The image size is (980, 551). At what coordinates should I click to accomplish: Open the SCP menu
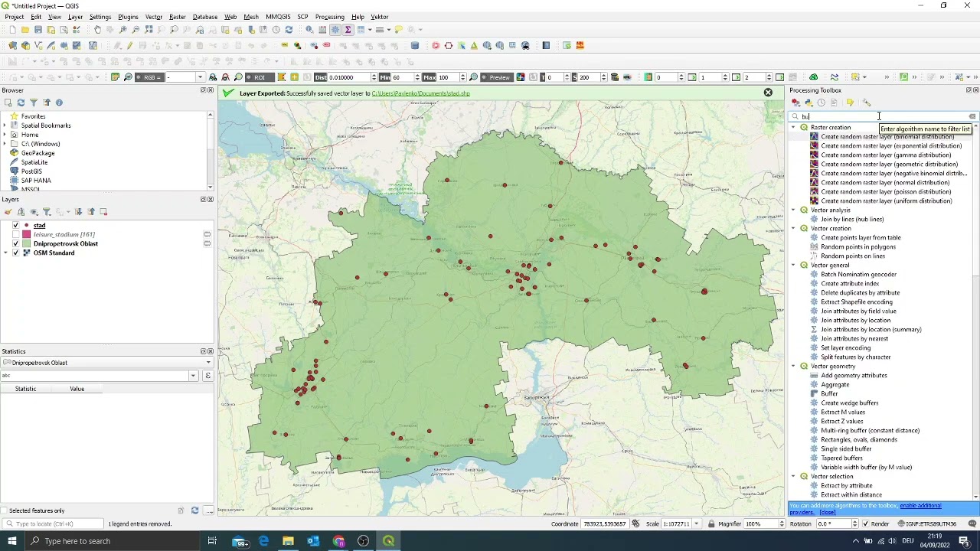302,17
